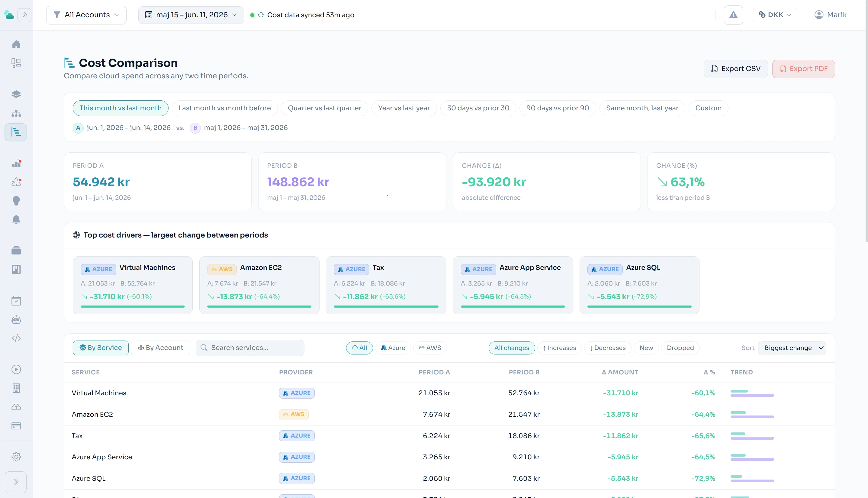The height and width of the screenshot is (498, 868).
Task: Show only Increases
Action: click(x=559, y=348)
